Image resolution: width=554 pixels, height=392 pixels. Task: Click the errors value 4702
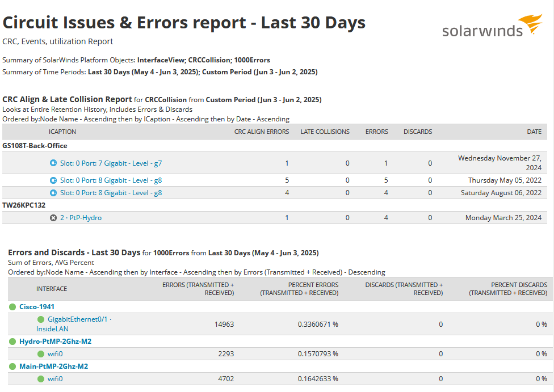click(x=226, y=379)
